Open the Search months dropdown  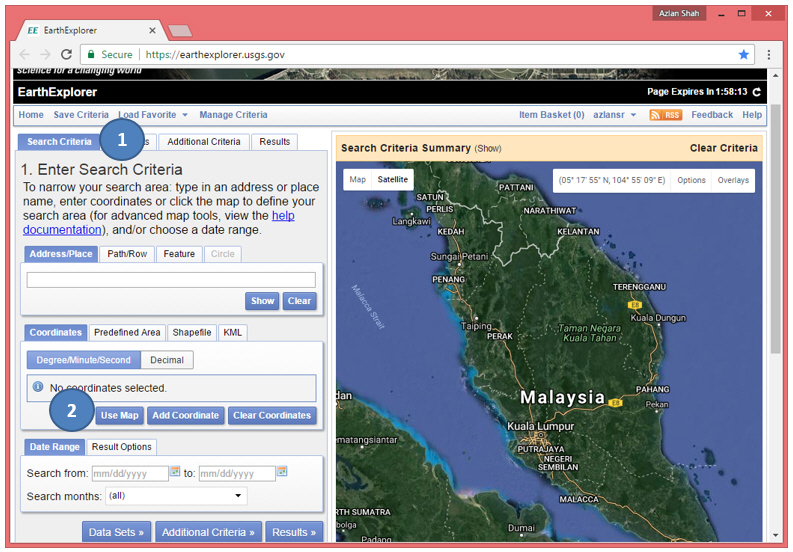coord(176,496)
